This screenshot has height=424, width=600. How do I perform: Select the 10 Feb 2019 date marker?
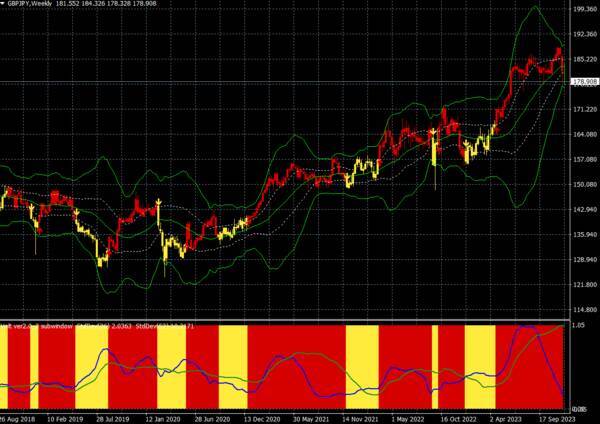(71, 418)
